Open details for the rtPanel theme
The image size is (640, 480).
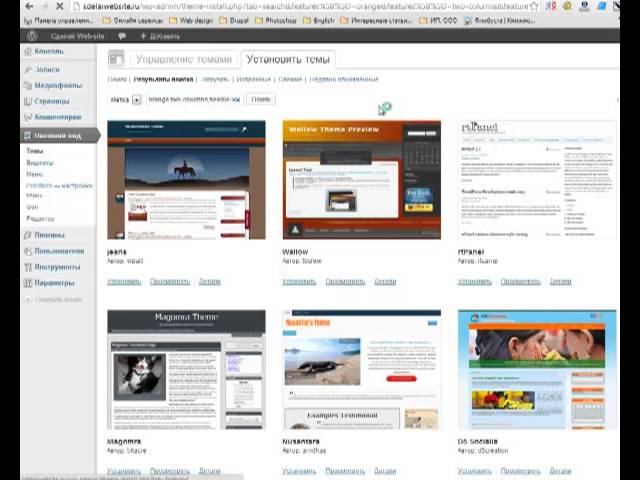(560, 282)
